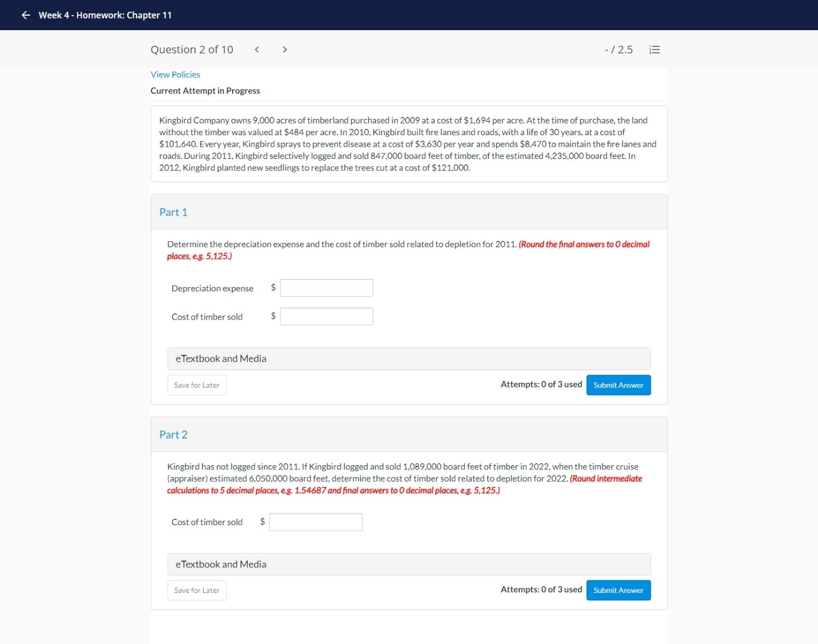The image size is (818, 644).
Task: Click the Part 1 depletion instructions text
Action: [408, 250]
